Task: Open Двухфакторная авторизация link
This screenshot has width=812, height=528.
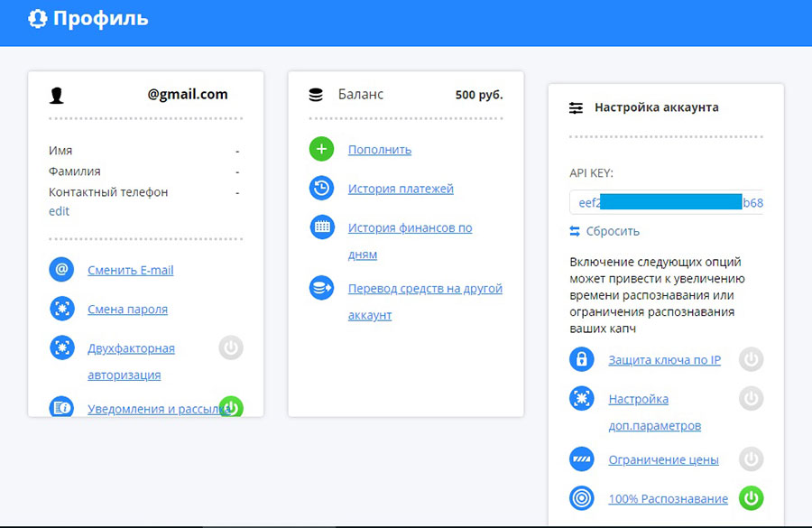Action: tap(131, 361)
